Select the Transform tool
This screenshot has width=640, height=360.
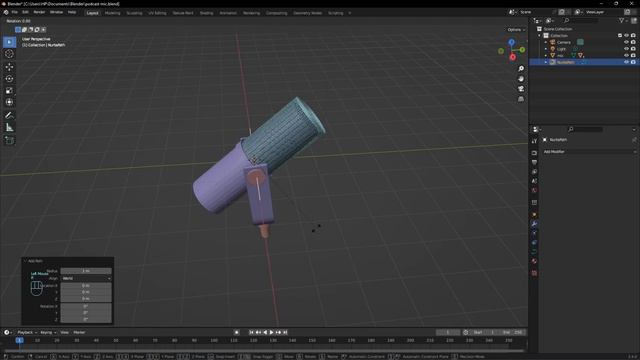pyautogui.click(x=9, y=102)
